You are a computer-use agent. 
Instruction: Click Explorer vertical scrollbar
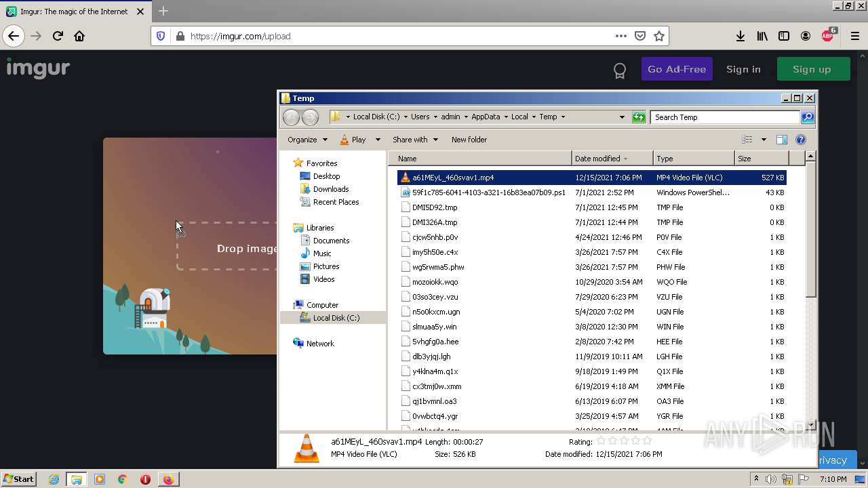[810, 230]
